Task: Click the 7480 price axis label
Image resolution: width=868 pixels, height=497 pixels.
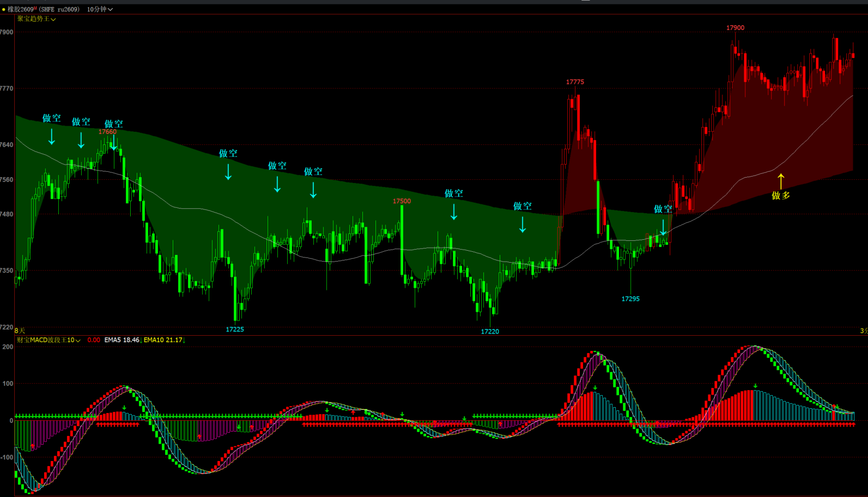Action: [7, 214]
